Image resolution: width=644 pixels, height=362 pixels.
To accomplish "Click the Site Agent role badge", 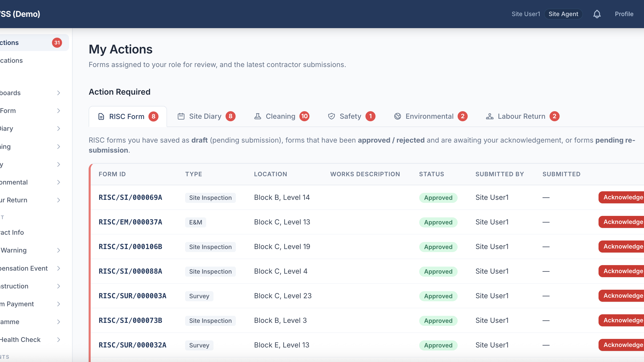I will [563, 14].
